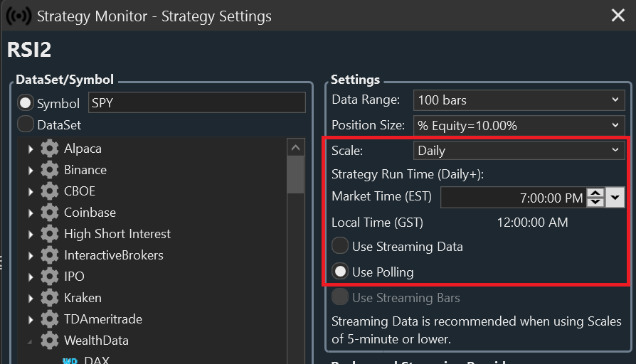Expand the TDAmeritrade tree node
636x364 pixels.
31,319
